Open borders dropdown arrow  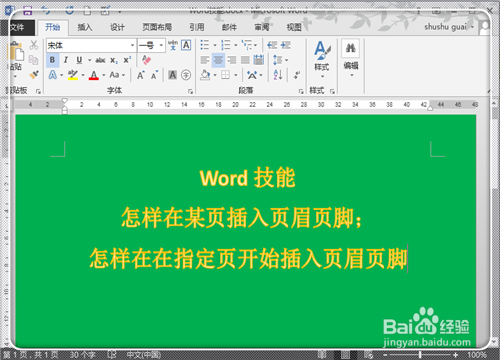(x=235, y=75)
